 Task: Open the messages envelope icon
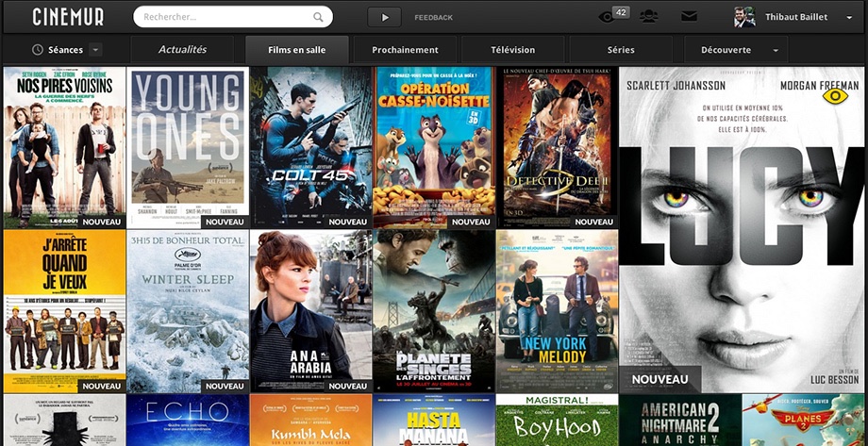point(689,16)
